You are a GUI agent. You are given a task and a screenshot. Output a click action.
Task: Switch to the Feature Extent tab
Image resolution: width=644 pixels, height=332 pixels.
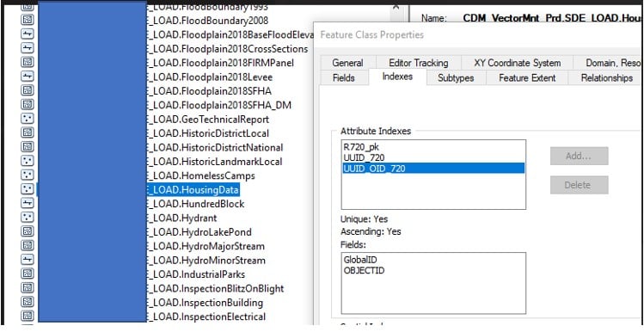(527, 77)
